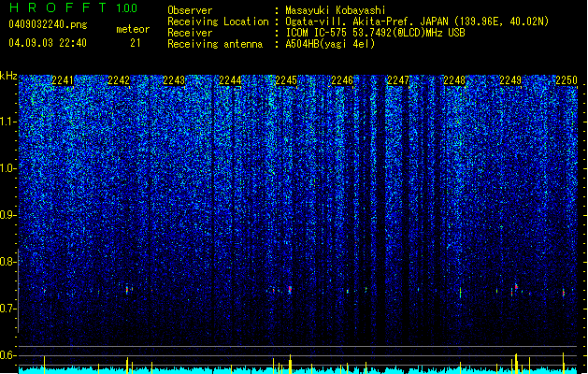Screen dimensions: 588x374
Task: Click the 2248 time marker
Action: [454, 80]
